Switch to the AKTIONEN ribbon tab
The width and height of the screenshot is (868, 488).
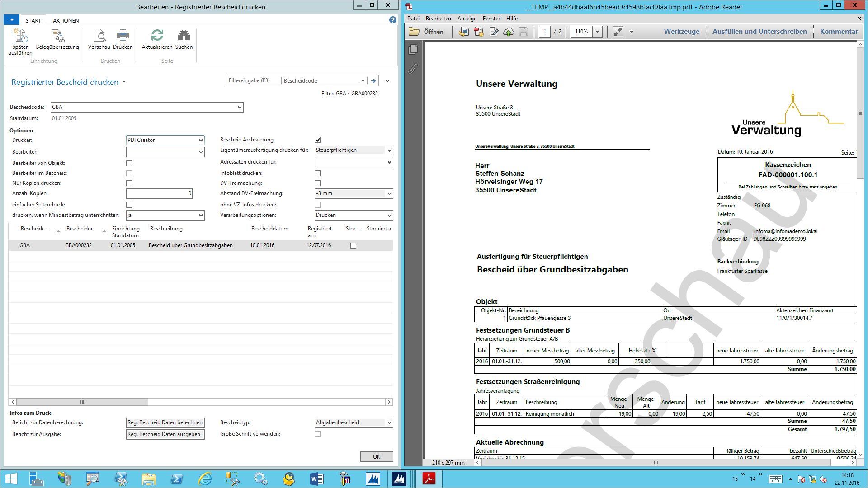[66, 20]
